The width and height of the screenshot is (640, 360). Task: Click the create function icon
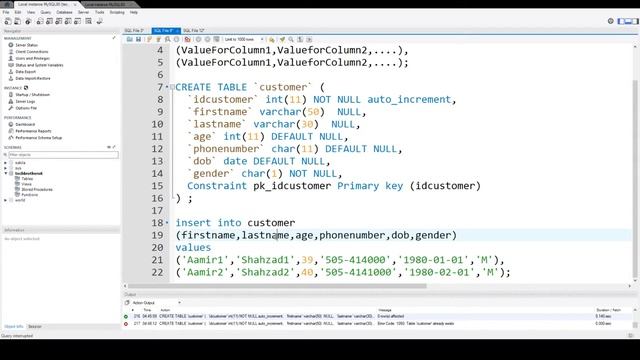click(x=77, y=21)
